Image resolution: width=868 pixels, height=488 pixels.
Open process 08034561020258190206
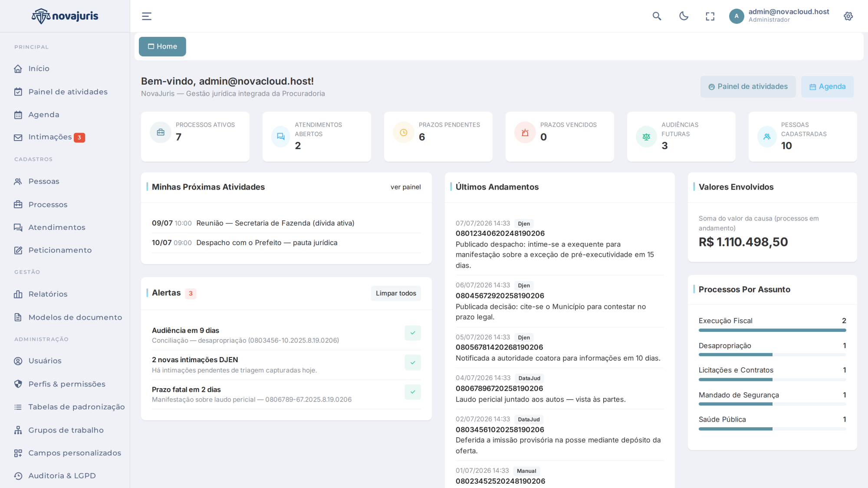click(x=500, y=430)
